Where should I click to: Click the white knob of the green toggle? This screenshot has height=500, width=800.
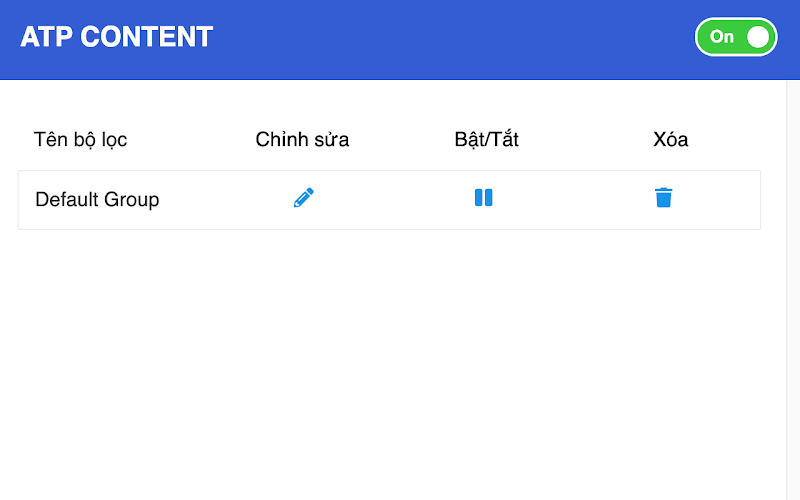tap(758, 37)
